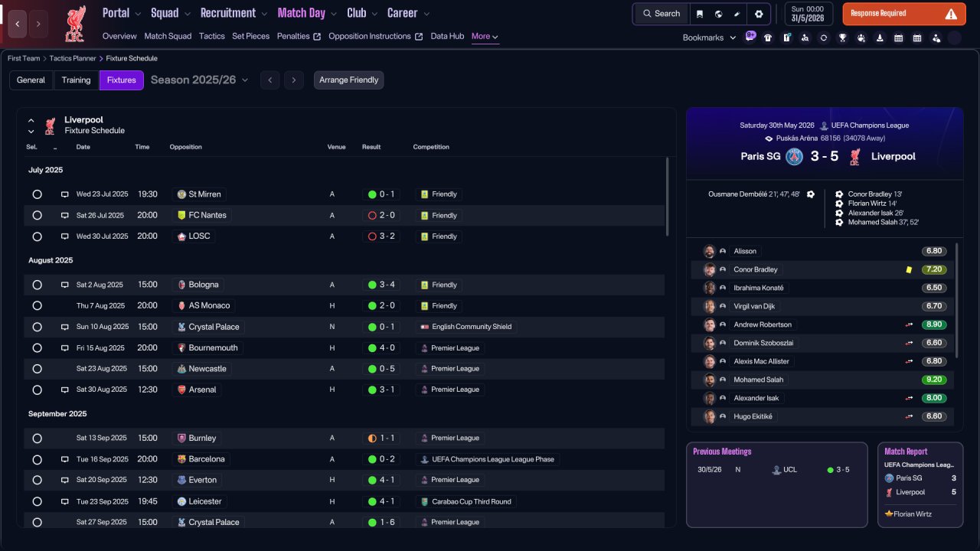This screenshot has height=551, width=980.
Task: Open the Set Pieces submenu item
Action: (251, 36)
